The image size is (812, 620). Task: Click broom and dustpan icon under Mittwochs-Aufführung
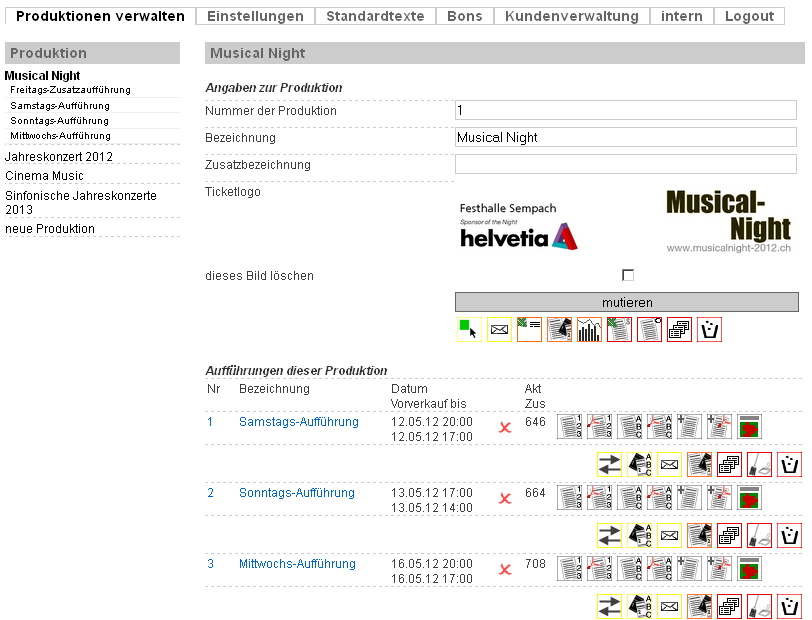[760, 607]
